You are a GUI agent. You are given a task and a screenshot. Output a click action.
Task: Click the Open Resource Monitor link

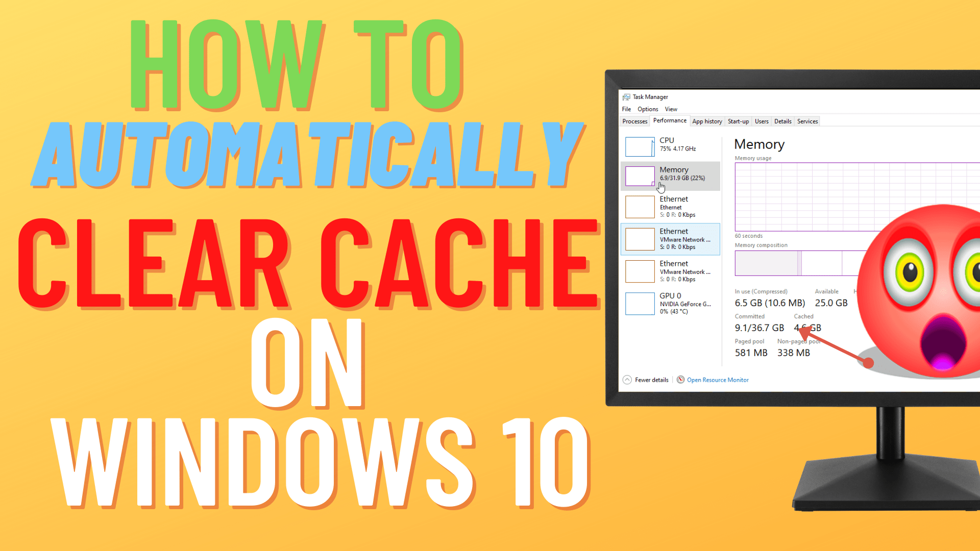click(718, 380)
